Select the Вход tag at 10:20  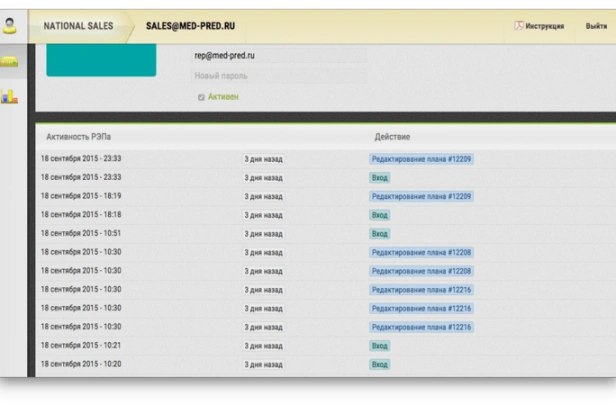point(380,364)
